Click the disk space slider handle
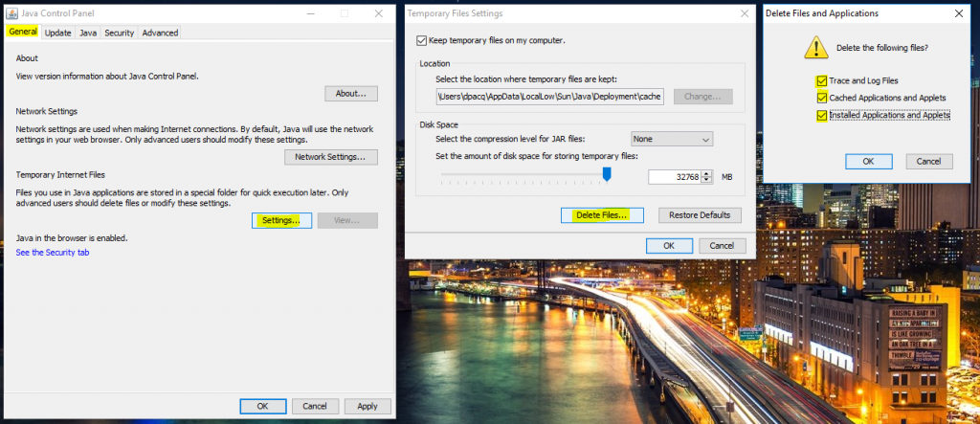The image size is (980, 424). tap(606, 174)
